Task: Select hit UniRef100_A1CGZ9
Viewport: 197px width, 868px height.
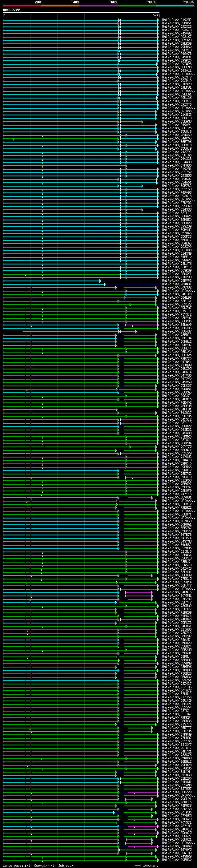Action: point(177,819)
